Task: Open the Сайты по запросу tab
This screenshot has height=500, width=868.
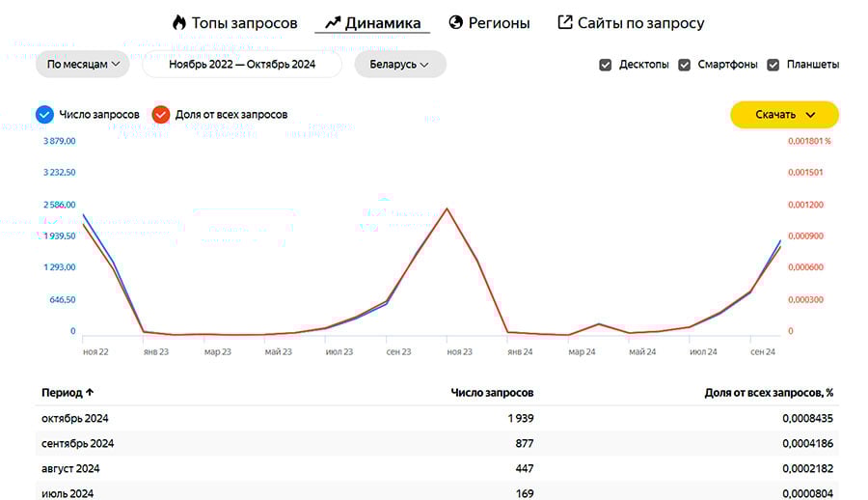Action: point(631,23)
